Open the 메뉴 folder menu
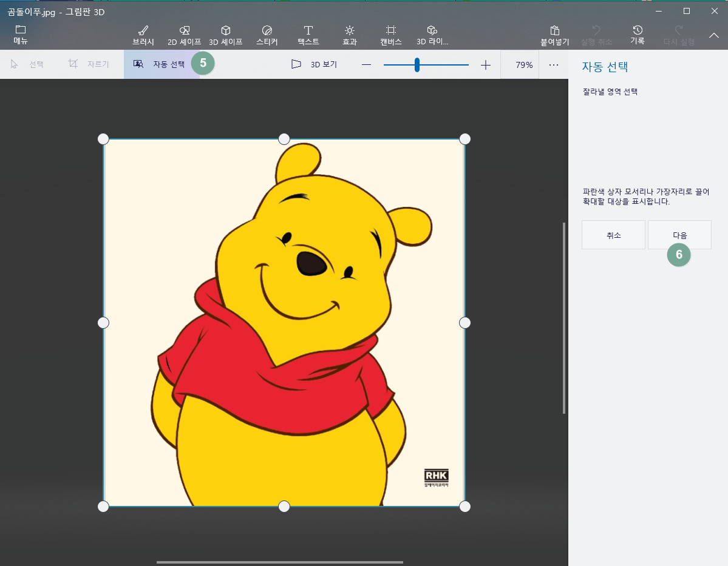The height and width of the screenshot is (566, 728). [x=21, y=35]
